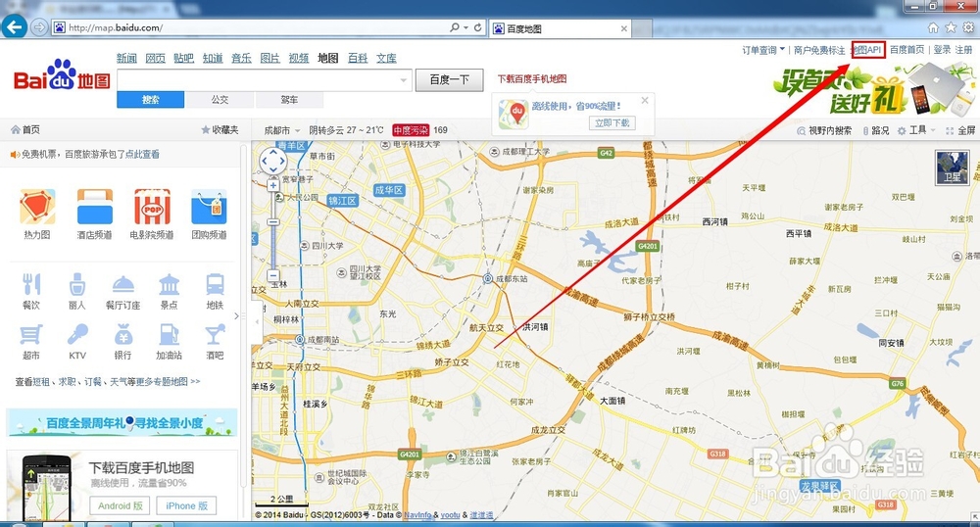The height and width of the screenshot is (527, 980).
Task: Collapse the left sidebar panel arrow
Action: click(x=257, y=321)
